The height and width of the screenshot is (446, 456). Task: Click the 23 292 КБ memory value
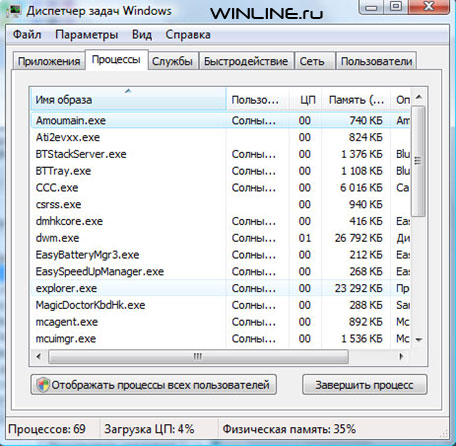[358, 288]
